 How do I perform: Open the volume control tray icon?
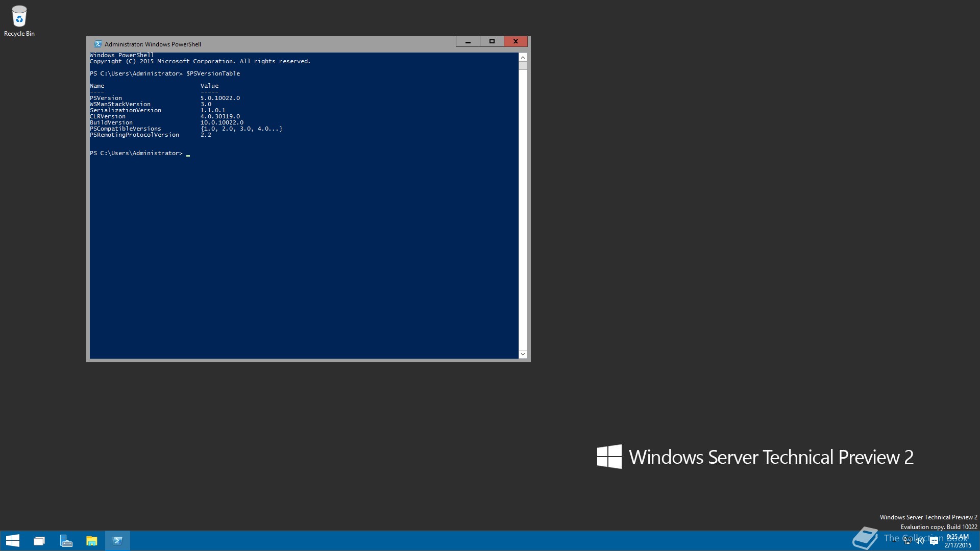(x=920, y=541)
